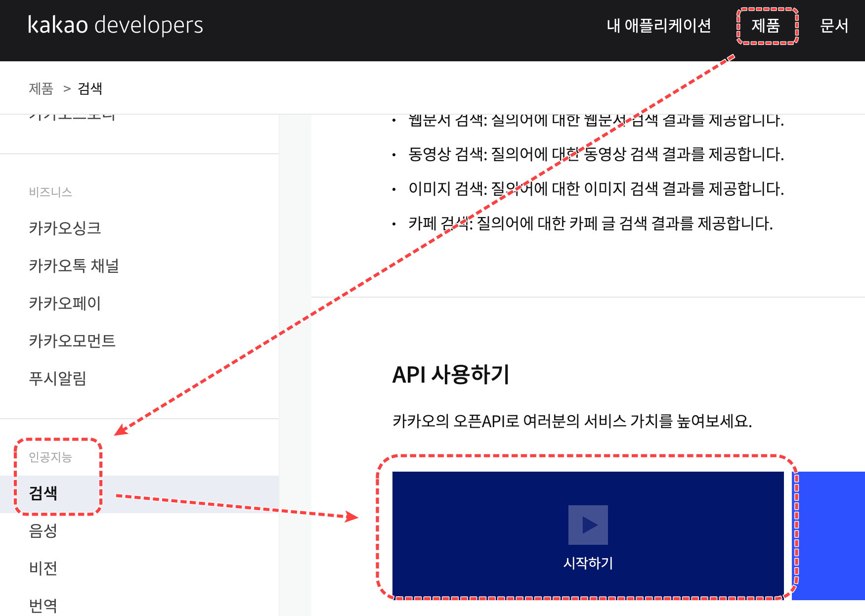Viewport: 865px width, 616px height.
Task: Open the partially visible bright blue card
Action: coord(828,535)
